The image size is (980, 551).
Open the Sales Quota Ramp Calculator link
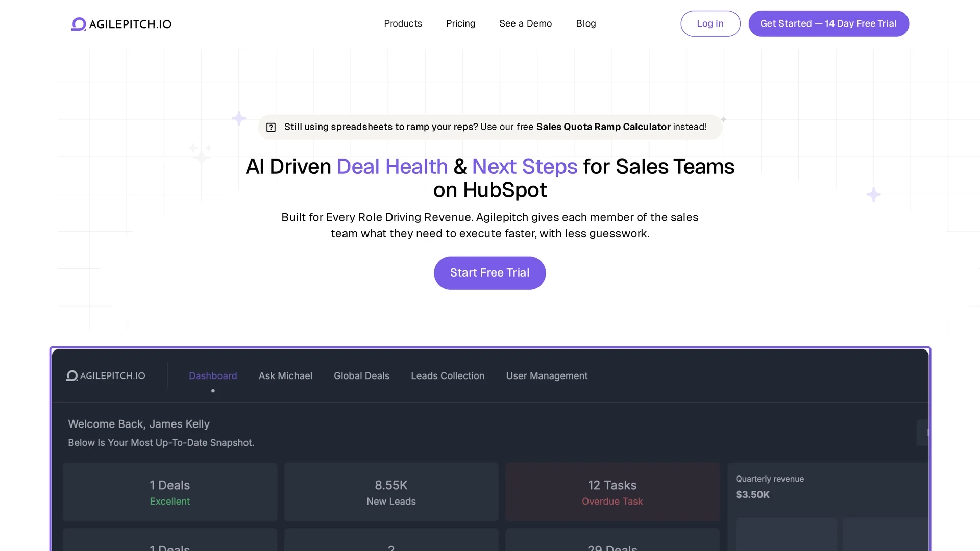click(x=603, y=127)
